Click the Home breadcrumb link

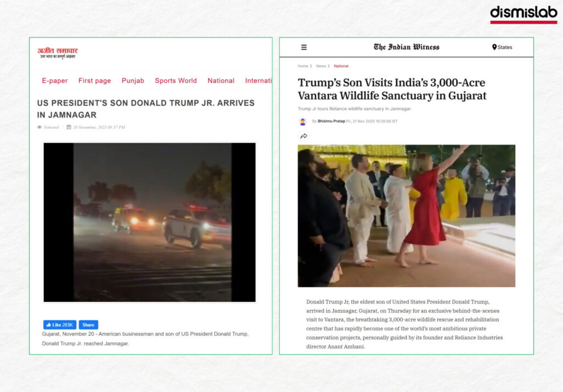pos(303,66)
